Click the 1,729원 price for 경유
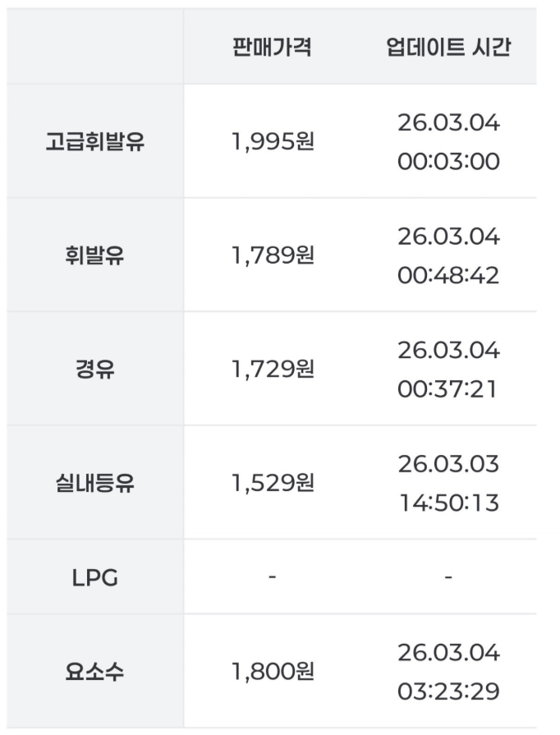The height and width of the screenshot is (735, 560). pyautogui.click(x=272, y=369)
